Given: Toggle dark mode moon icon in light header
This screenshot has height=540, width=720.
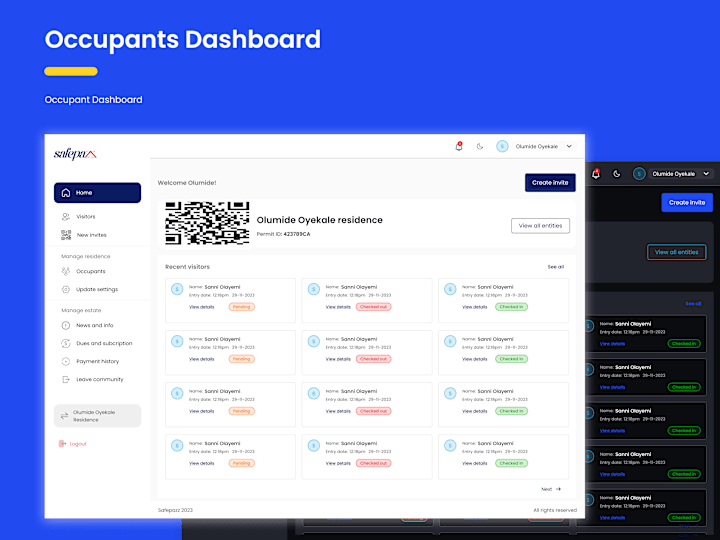Looking at the screenshot, I should tap(480, 146).
